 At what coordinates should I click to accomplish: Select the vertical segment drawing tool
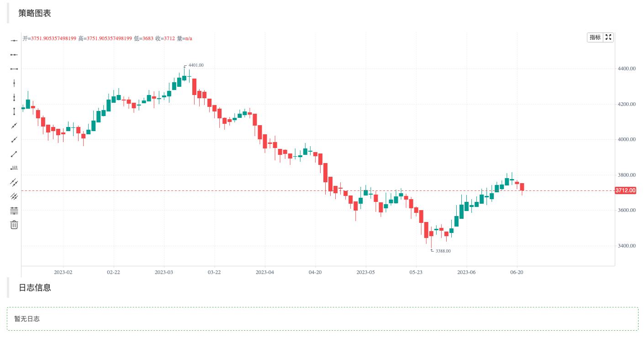coord(14,111)
